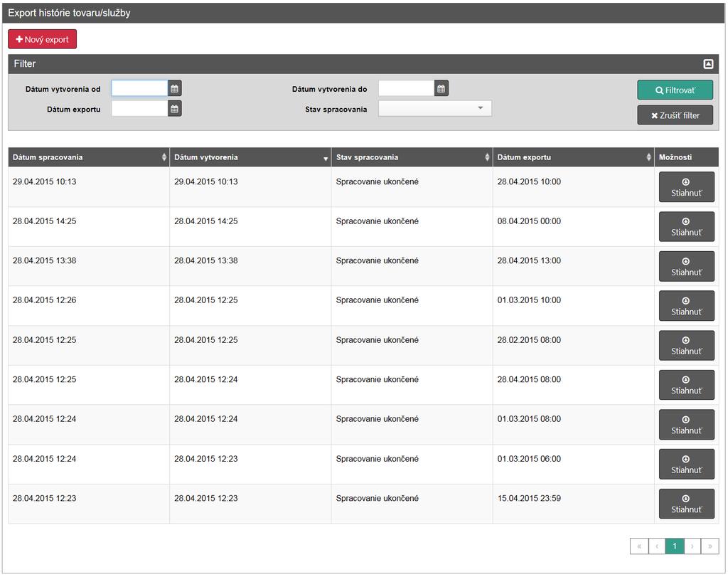The height and width of the screenshot is (577, 728).
Task: Open calendar for Dátum vytvorenia do
Action: click(441, 88)
